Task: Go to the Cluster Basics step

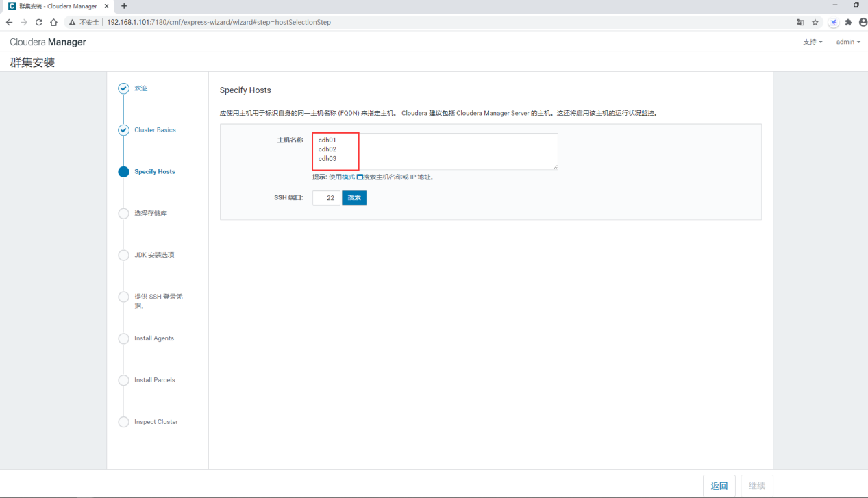Action: 155,130
